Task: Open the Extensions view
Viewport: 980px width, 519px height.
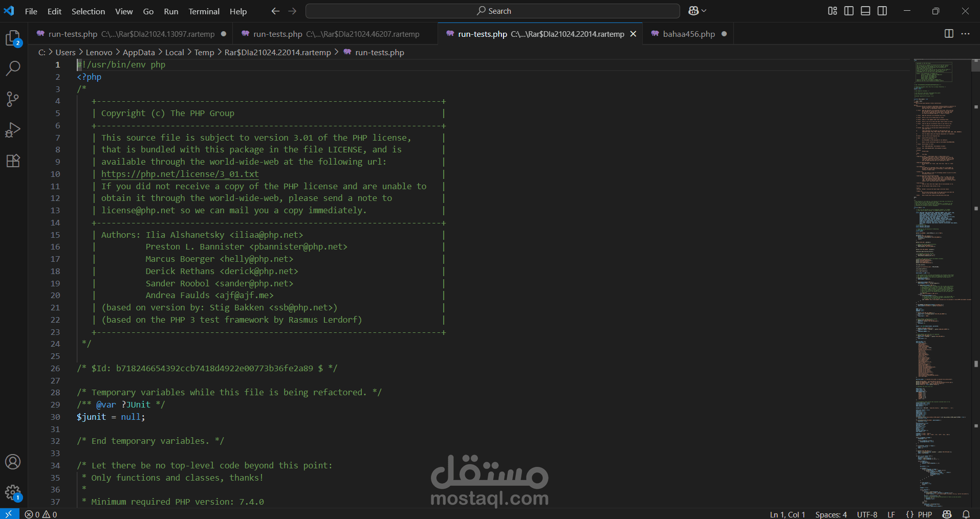Action: pos(13,161)
